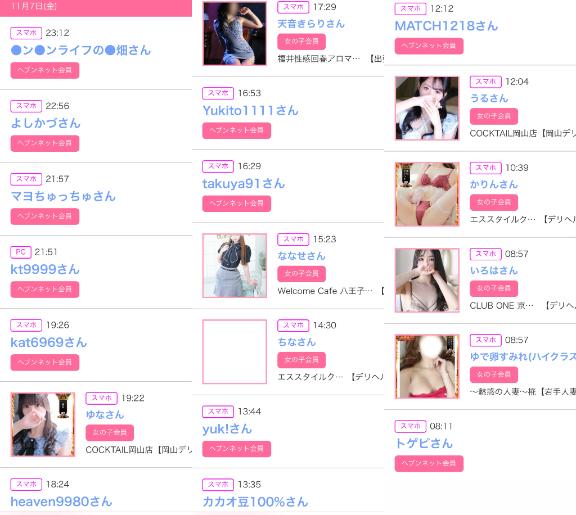Viewport: 576px width, 515px height.
Task: Open カカオ豆100%さん profile link
Action: (255, 501)
